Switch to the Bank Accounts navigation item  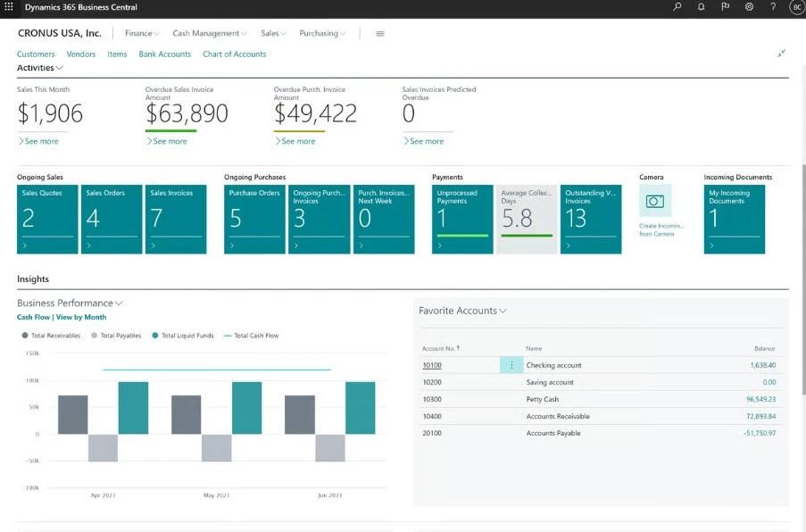(x=164, y=54)
